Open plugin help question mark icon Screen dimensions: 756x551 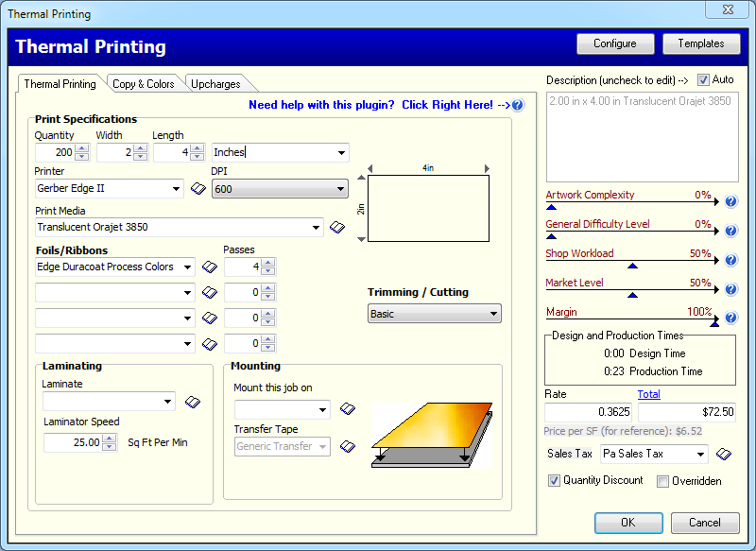517,105
